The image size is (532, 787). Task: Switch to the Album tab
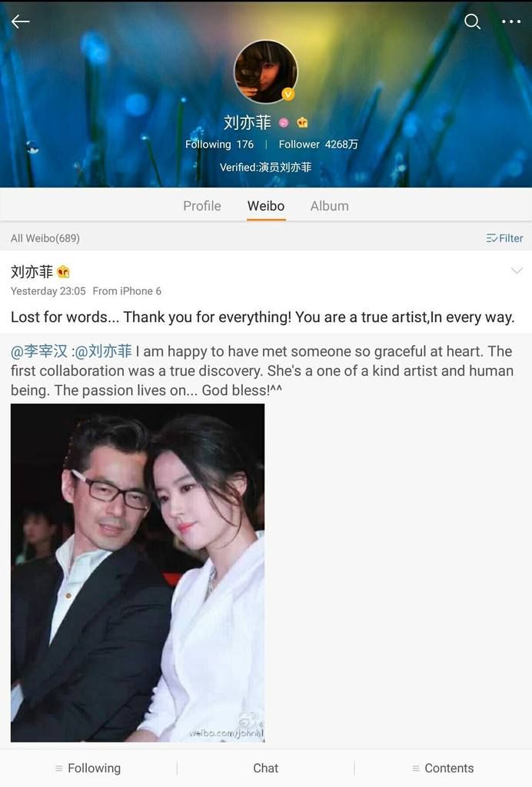[329, 206]
